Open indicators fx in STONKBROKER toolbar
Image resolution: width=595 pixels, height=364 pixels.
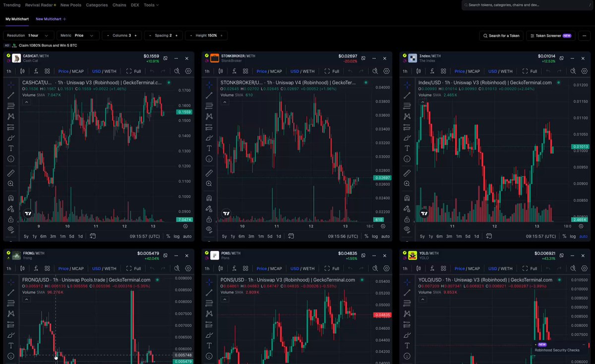coord(235,71)
